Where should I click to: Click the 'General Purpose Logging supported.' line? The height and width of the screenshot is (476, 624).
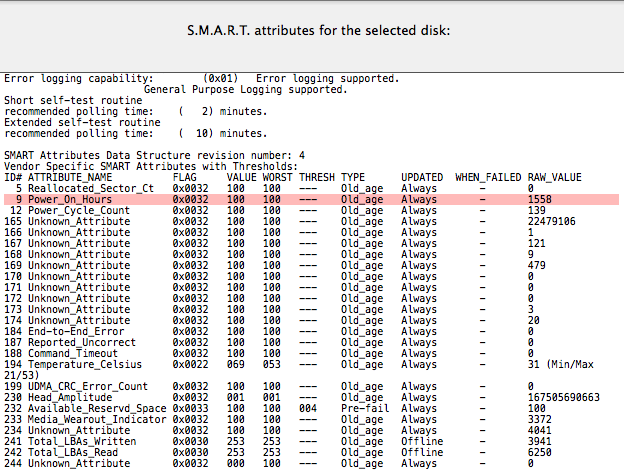[x=246, y=90]
